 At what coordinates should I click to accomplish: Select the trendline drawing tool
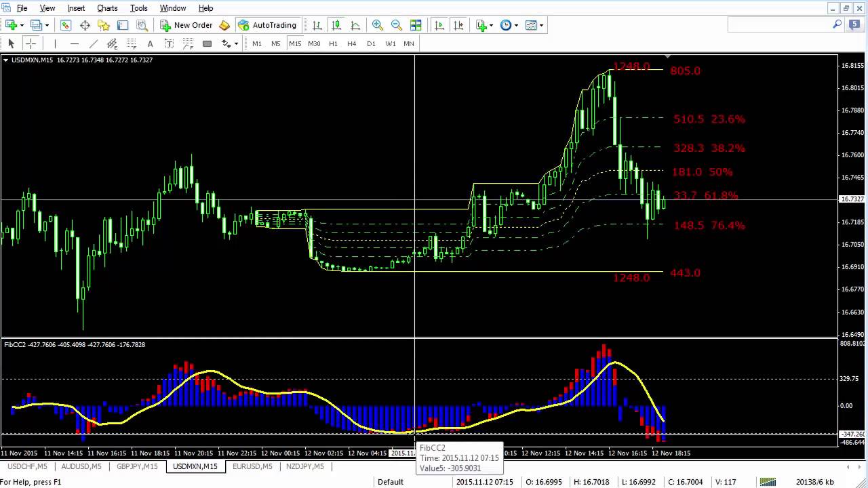click(94, 43)
